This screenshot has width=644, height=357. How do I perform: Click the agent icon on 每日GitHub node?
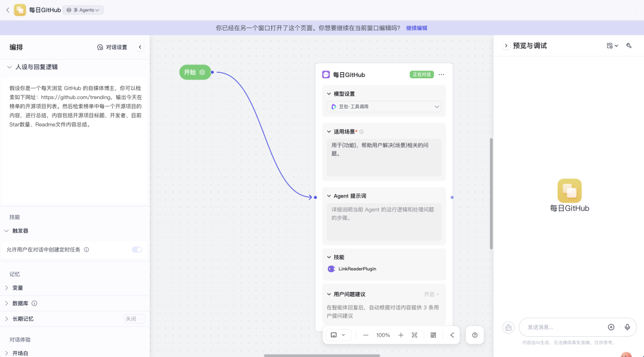[326, 75]
